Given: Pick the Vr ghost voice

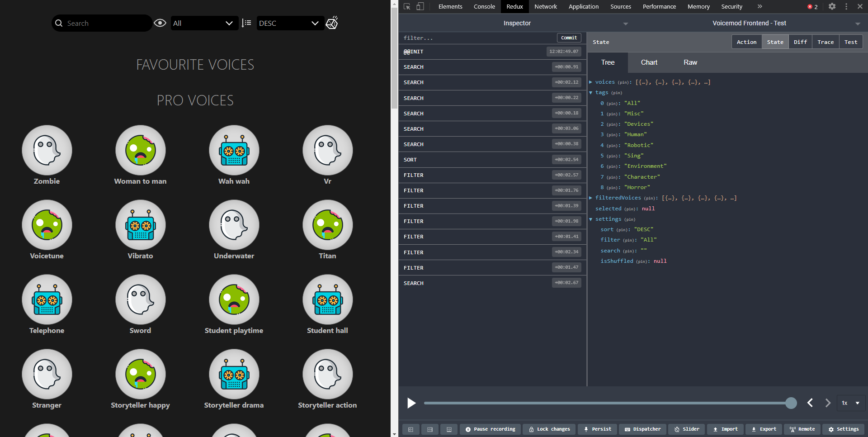Looking at the screenshot, I should (328, 150).
